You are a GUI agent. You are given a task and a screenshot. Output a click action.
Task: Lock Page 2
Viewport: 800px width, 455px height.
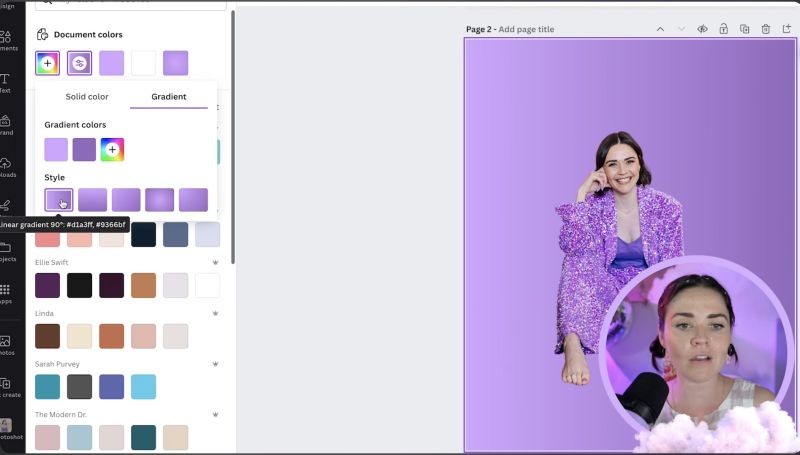pos(723,29)
